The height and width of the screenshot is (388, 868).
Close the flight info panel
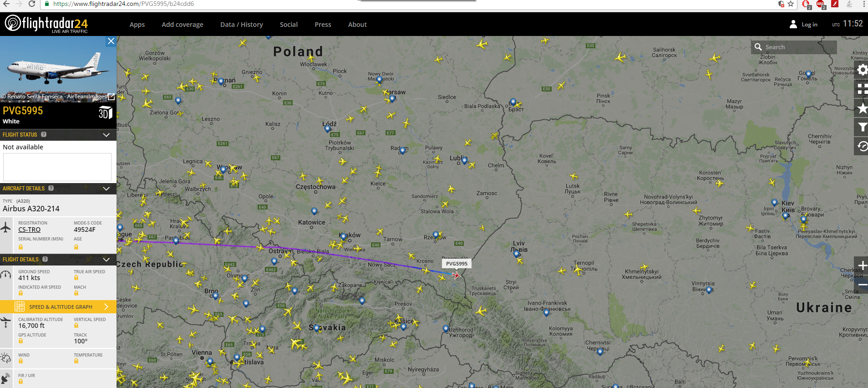click(x=111, y=41)
